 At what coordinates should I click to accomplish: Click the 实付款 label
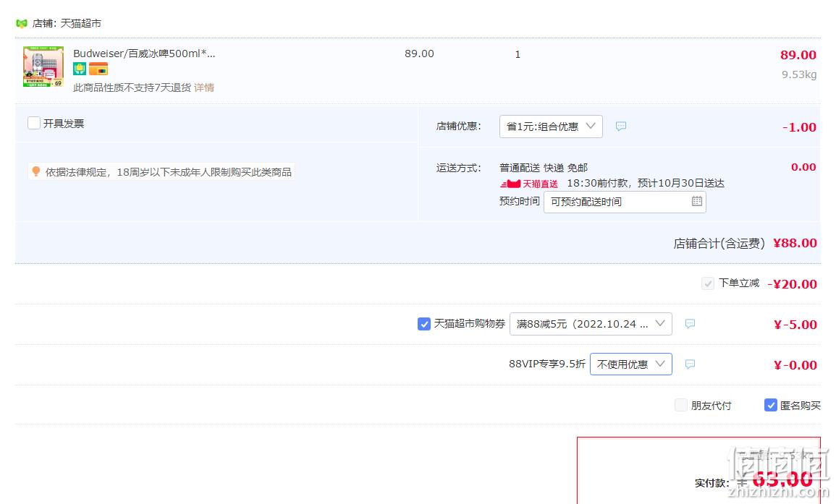tap(712, 483)
